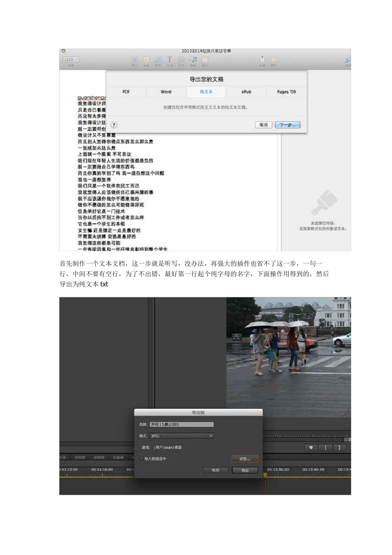Image resolution: width=392 pixels, height=555 pixels.
Task: Click the Insert (插入) icon in Pages toolbar
Action: pos(135,60)
